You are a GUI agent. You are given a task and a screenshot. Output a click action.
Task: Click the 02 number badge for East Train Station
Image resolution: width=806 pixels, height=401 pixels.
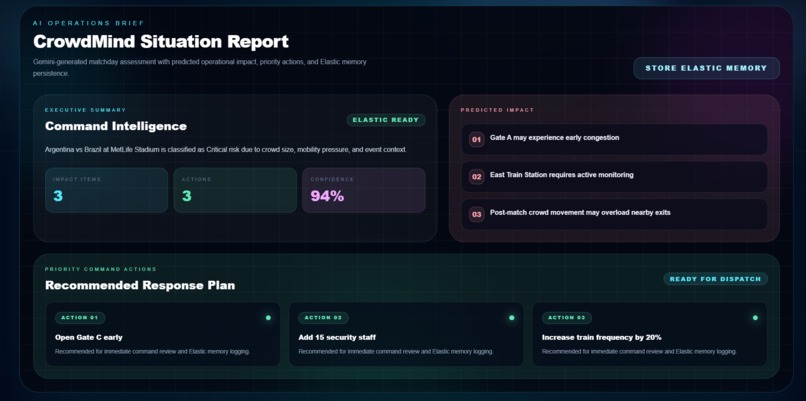(x=477, y=177)
